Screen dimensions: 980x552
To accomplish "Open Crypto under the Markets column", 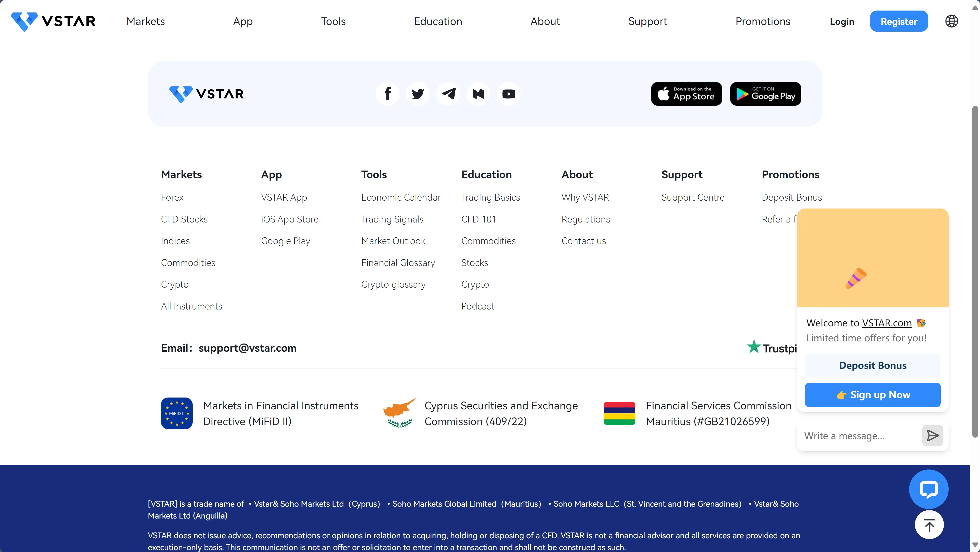I will (175, 284).
